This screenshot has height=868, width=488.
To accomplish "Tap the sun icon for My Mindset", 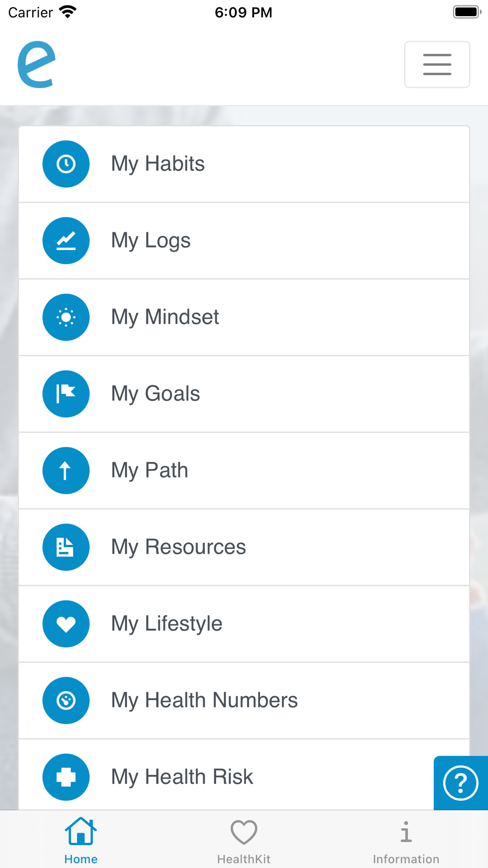I will pos(66,317).
